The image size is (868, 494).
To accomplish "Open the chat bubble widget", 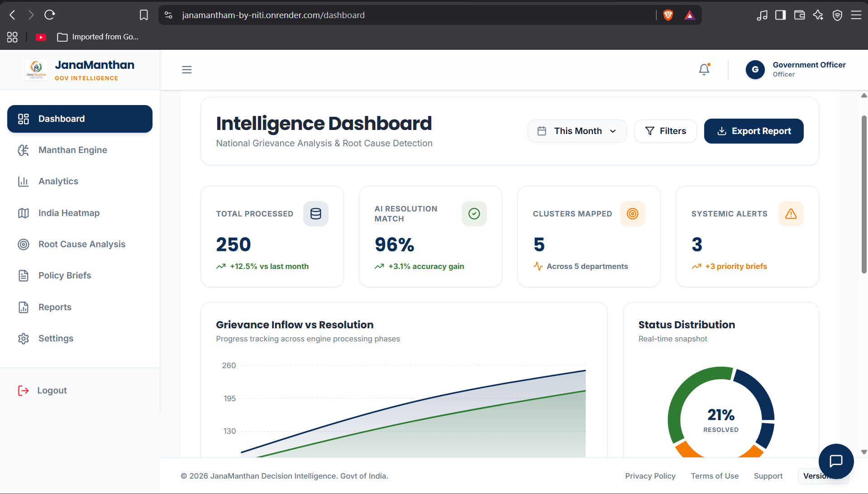I will tap(836, 461).
